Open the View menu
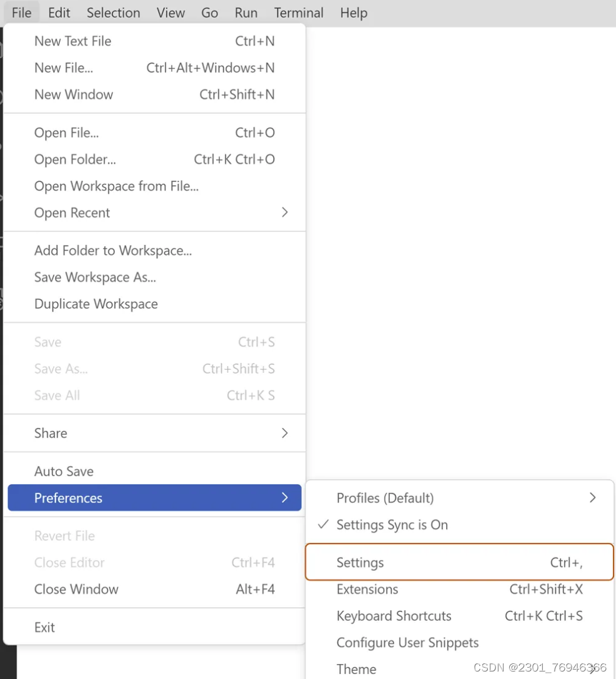 (171, 12)
